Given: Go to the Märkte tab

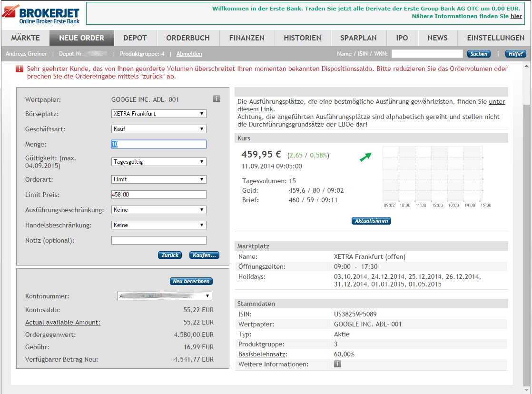Looking at the screenshot, I should (x=25, y=38).
